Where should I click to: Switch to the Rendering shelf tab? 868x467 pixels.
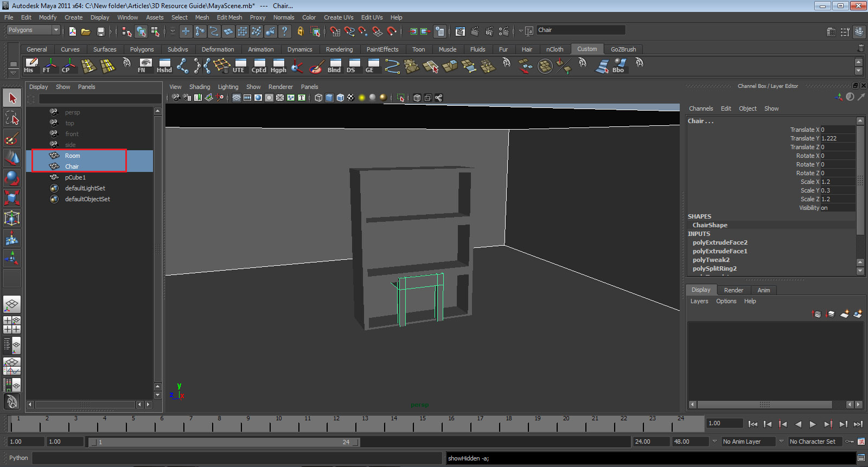click(339, 49)
